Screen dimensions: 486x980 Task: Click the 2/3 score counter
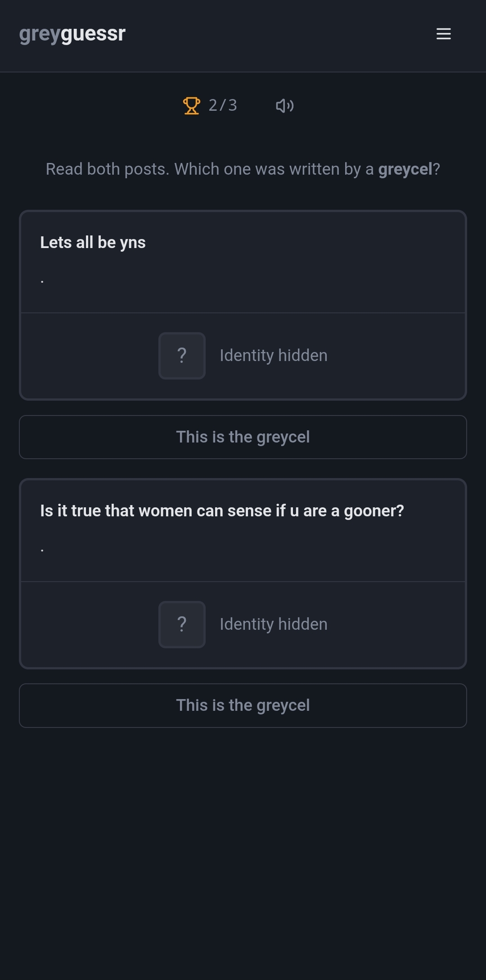223,105
